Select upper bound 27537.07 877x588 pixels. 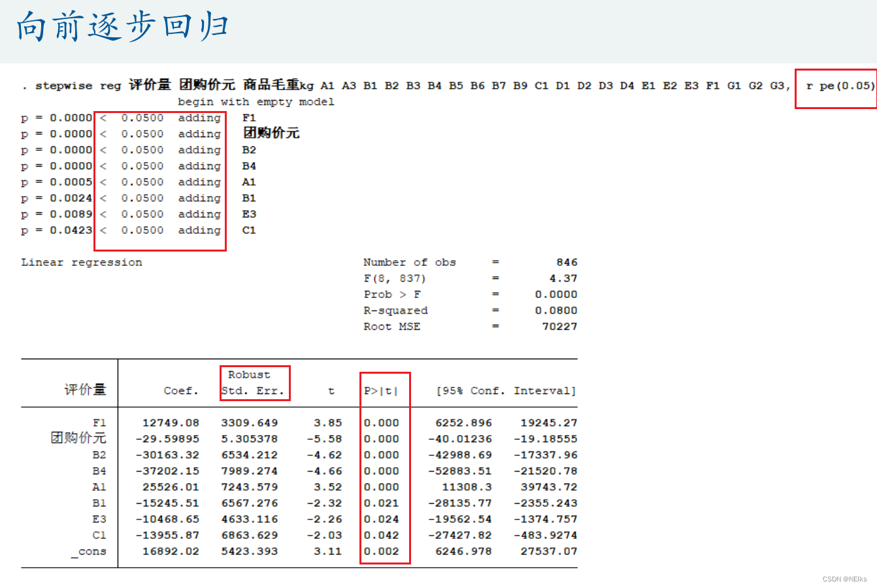[549, 551]
